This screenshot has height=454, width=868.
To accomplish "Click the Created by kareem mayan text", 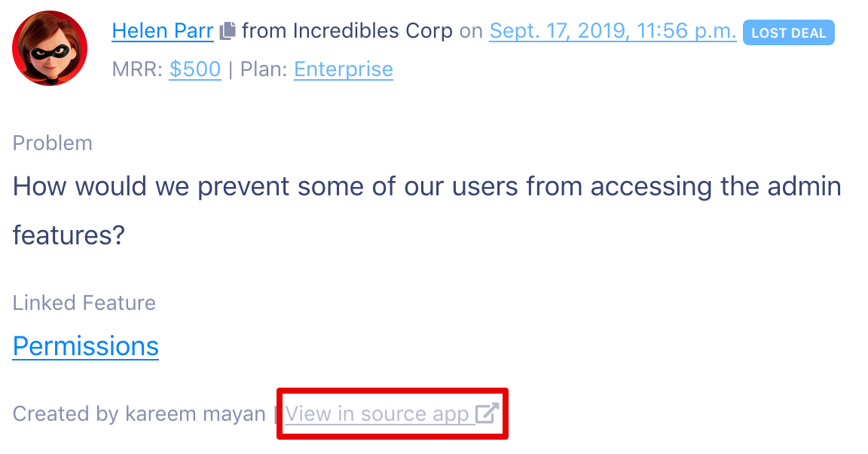I will coord(139,413).
